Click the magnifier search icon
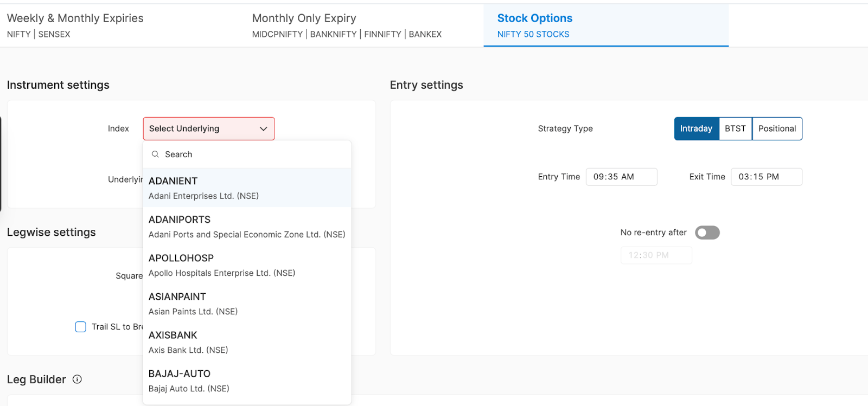Image resolution: width=868 pixels, height=406 pixels. pos(155,154)
